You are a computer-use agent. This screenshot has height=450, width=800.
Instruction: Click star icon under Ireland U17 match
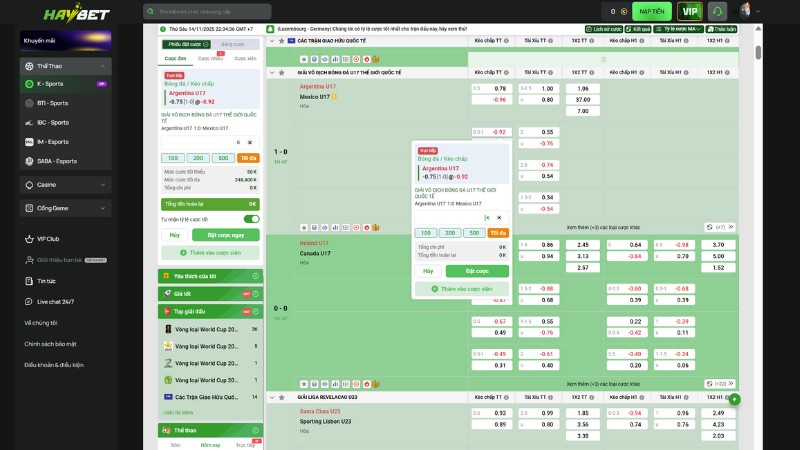click(304, 384)
